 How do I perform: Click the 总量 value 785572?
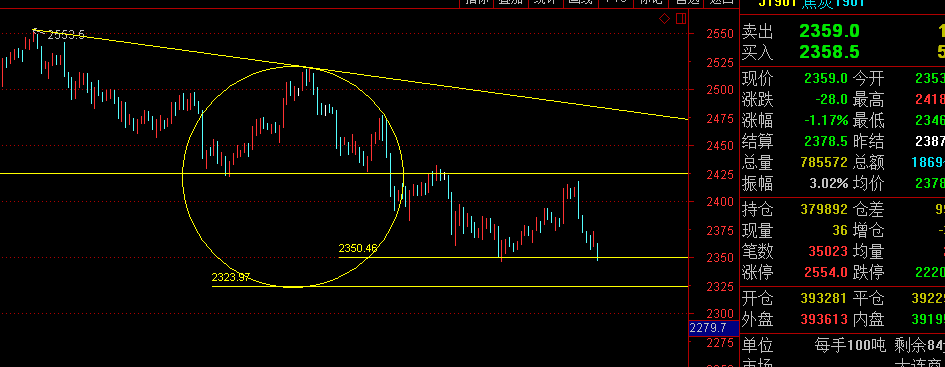point(824,162)
